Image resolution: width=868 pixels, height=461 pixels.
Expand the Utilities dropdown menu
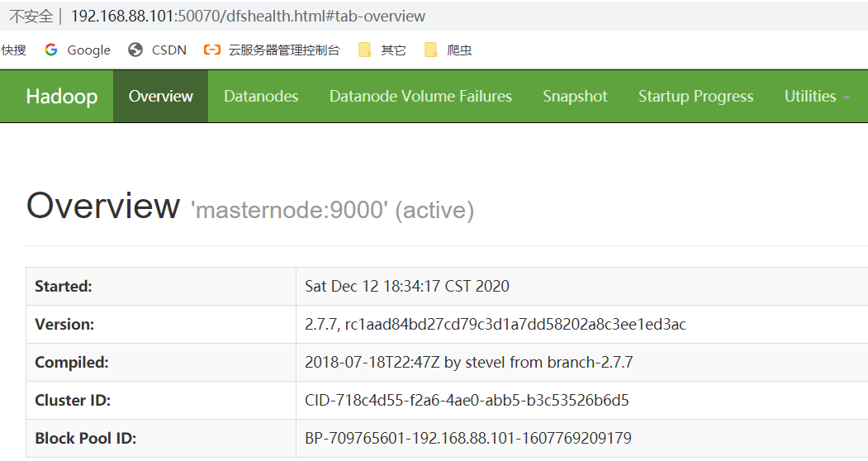pos(817,97)
